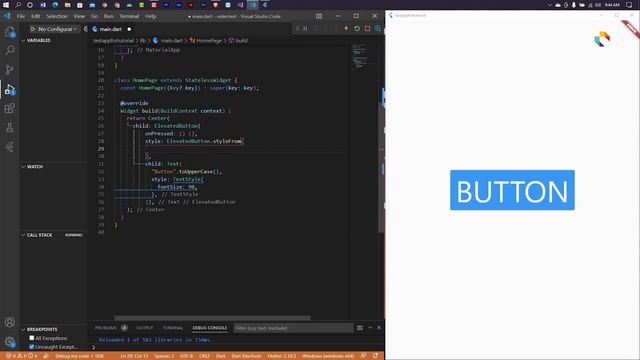Click Dart DevTools in the status bar
The image size is (640, 360).
click(x=247, y=356)
